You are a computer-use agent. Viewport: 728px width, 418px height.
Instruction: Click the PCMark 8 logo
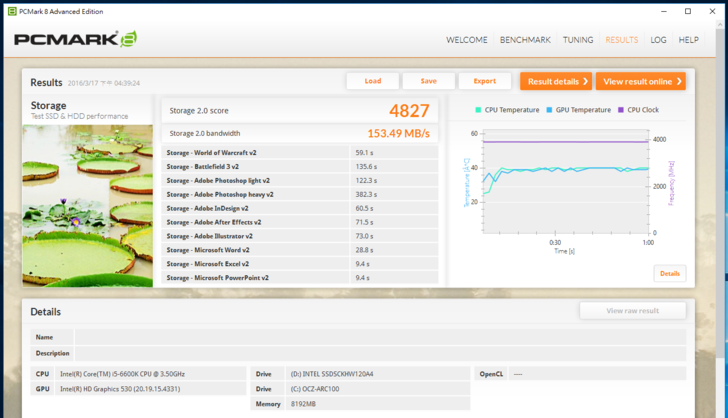[75, 40]
